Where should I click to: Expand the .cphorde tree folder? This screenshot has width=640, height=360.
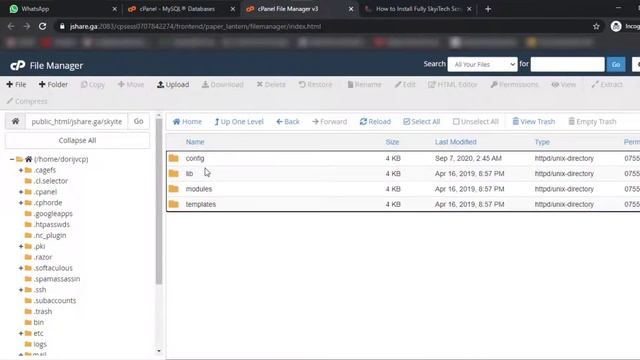21,202
